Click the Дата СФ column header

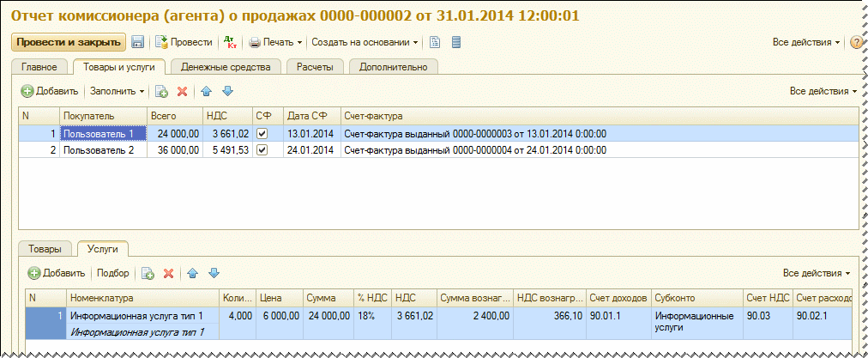click(311, 117)
